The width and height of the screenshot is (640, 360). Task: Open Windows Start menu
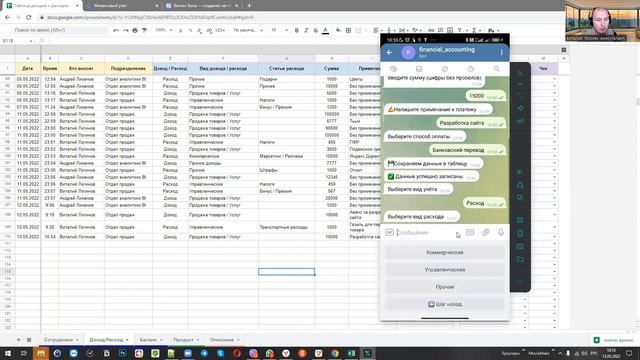8,353
